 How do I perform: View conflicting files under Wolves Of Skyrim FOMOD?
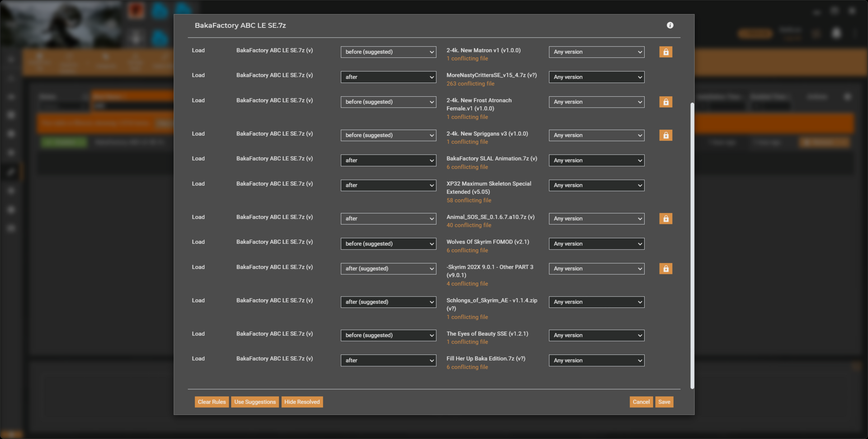tap(467, 250)
